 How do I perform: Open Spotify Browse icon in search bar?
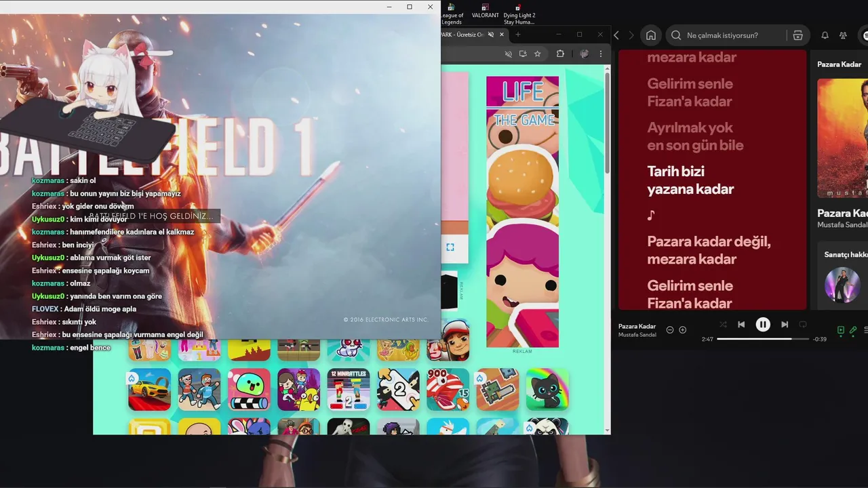797,35
